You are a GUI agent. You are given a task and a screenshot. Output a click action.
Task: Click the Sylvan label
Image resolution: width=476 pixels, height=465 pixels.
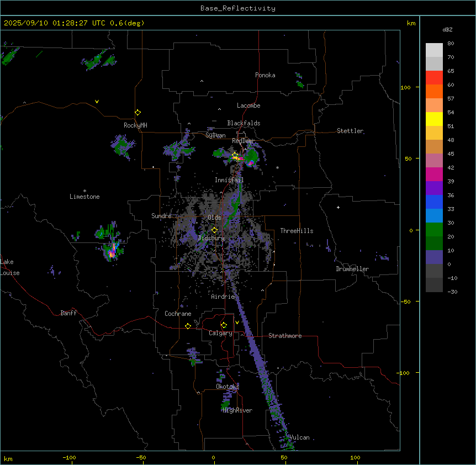tap(215, 135)
